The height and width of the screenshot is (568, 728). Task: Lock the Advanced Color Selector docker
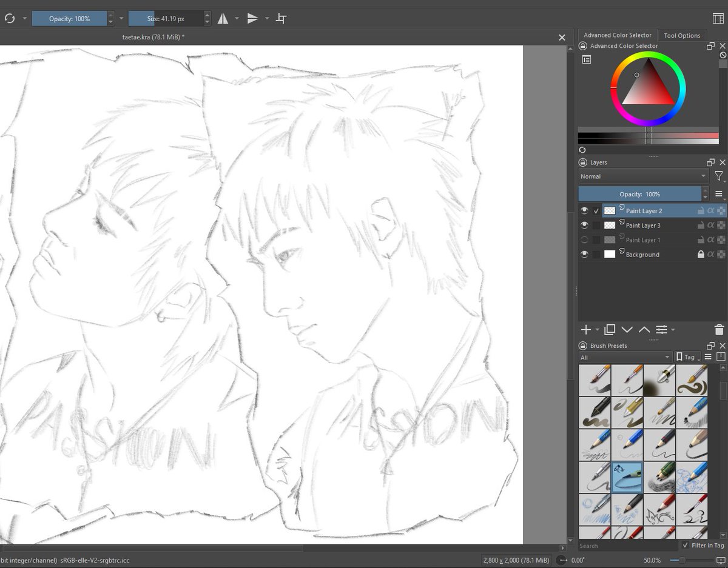pos(583,46)
